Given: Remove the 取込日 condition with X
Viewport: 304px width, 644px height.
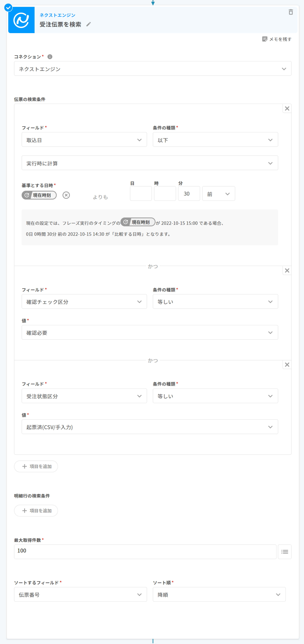Looking at the screenshot, I should pos(287,108).
